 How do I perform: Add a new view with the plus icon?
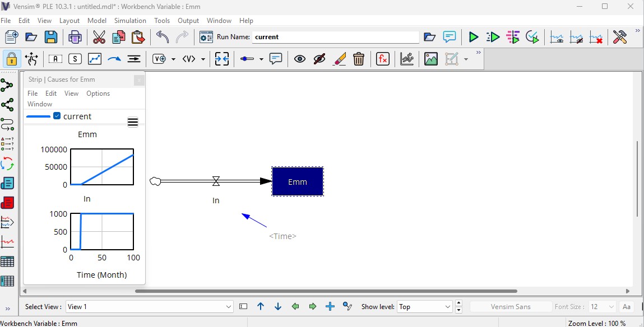[x=330, y=306]
